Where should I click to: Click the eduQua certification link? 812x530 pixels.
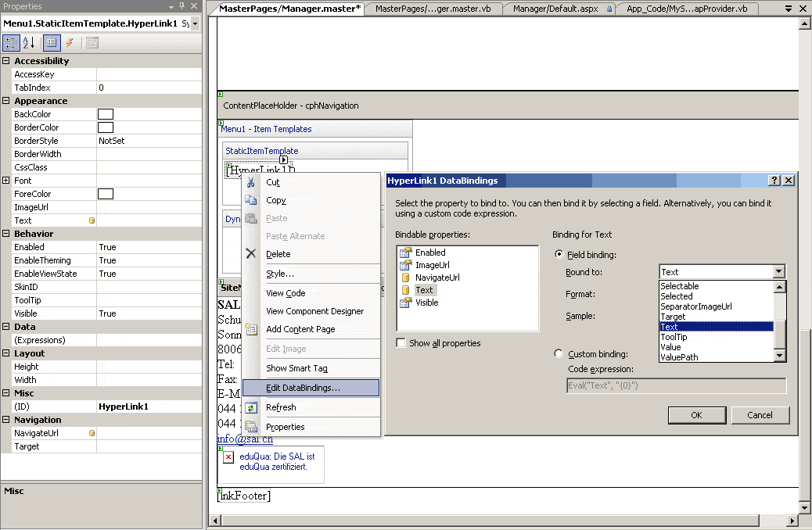coord(277,462)
